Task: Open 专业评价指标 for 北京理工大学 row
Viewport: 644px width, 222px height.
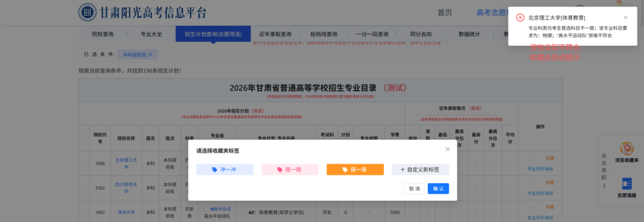Action: coord(540,168)
